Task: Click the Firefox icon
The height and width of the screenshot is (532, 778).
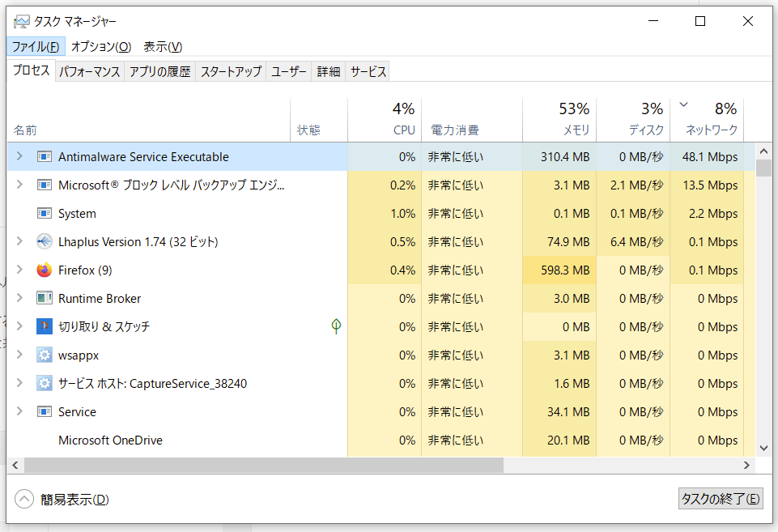Action: [x=45, y=270]
